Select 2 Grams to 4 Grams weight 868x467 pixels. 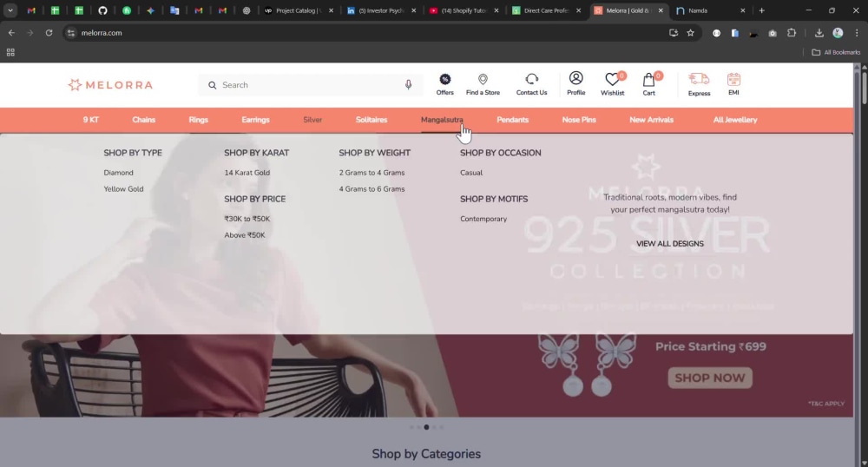click(372, 173)
